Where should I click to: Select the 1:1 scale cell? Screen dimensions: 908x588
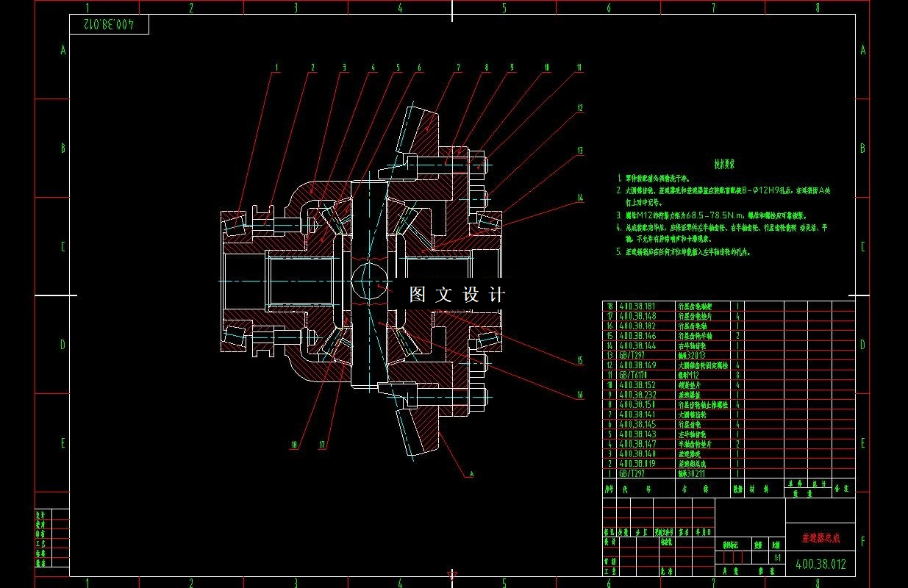776,558
